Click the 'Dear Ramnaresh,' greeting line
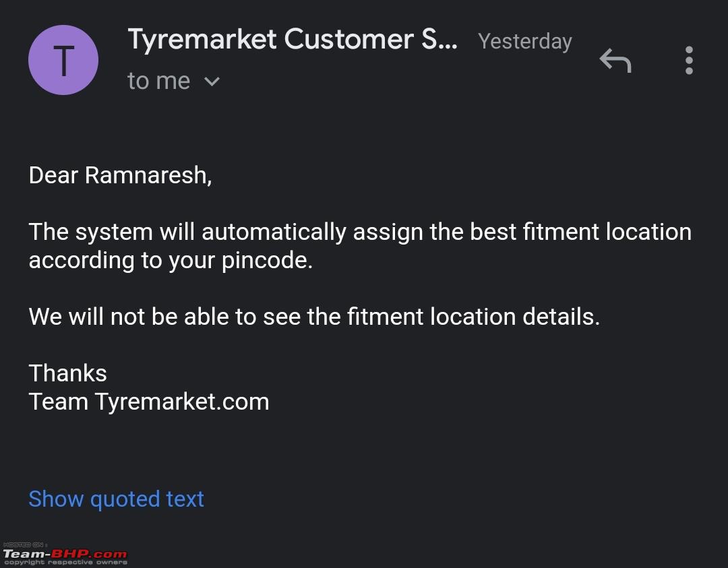 [x=120, y=175]
